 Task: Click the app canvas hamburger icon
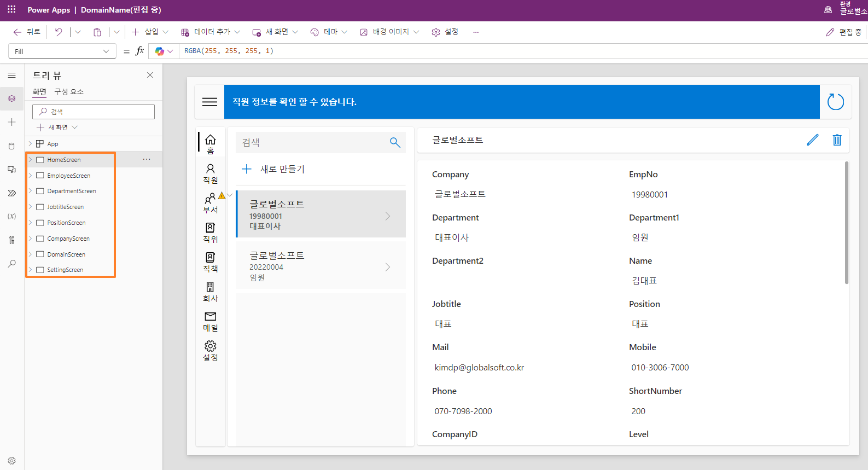pos(210,102)
